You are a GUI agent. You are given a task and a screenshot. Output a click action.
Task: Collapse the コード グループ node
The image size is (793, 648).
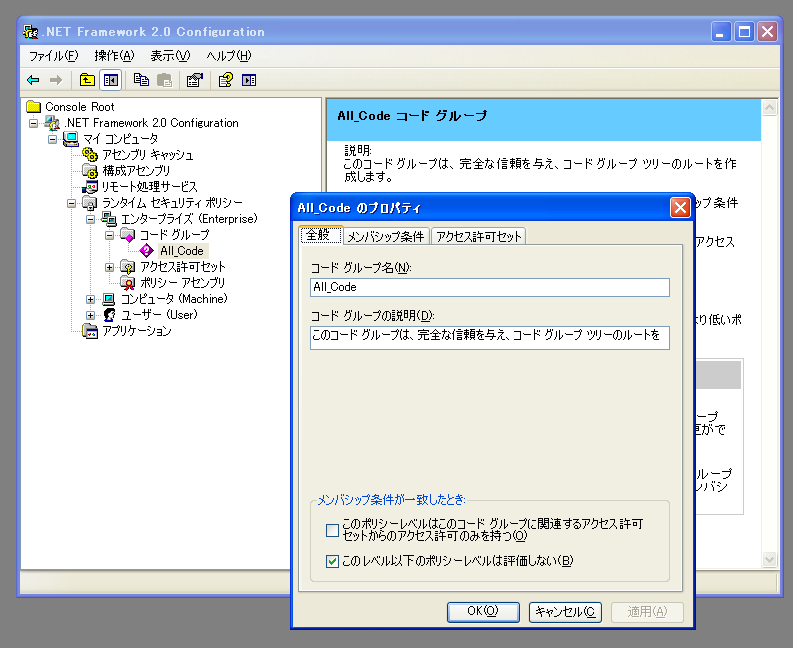point(109,235)
